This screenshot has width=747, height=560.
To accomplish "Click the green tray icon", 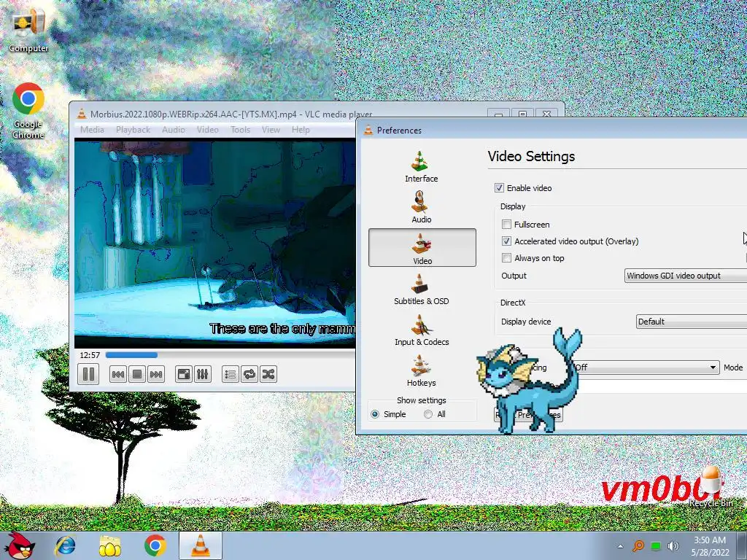I will click(x=656, y=546).
